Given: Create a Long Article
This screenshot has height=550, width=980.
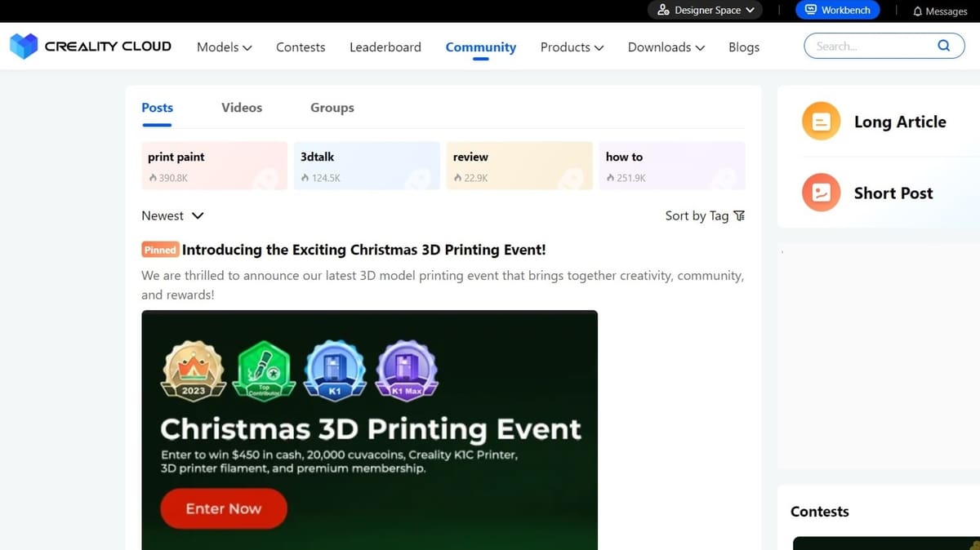Looking at the screenshot, I should click(x=900, y=122).
